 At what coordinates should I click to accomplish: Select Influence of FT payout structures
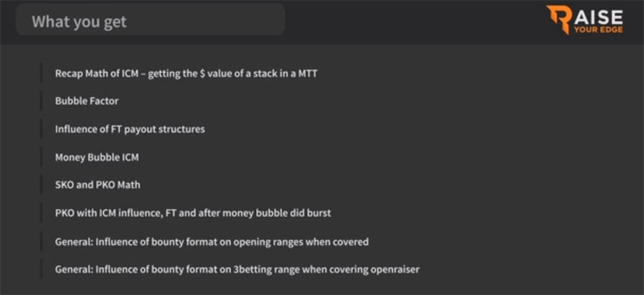(x=130, y=129)
